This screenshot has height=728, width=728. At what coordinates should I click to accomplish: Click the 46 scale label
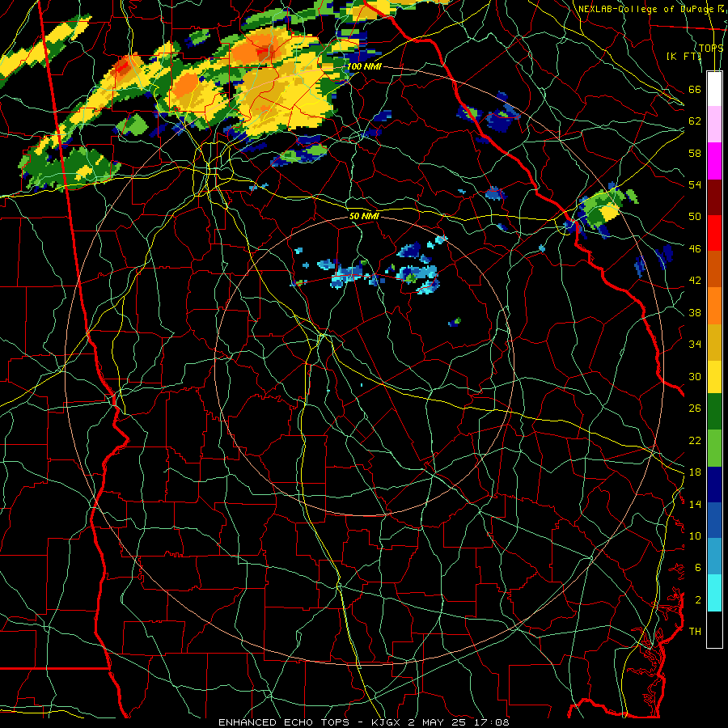[x=695, y=249]
